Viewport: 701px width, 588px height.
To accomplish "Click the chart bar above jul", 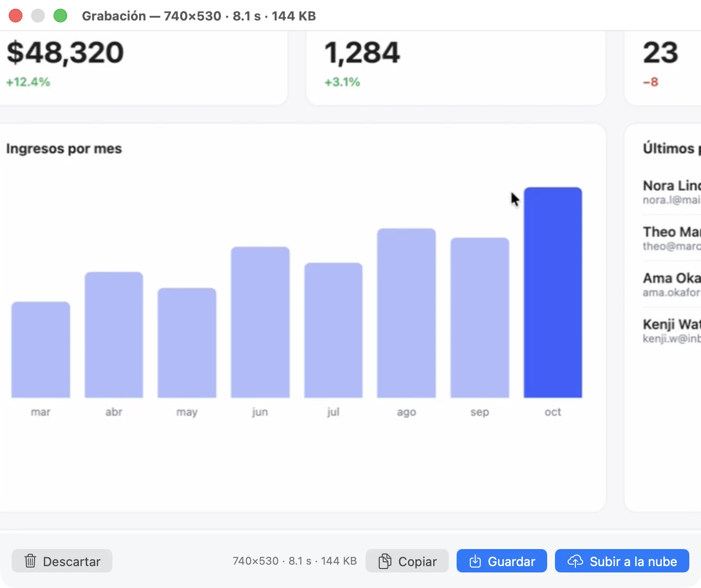I will click(x=333, y=330).
